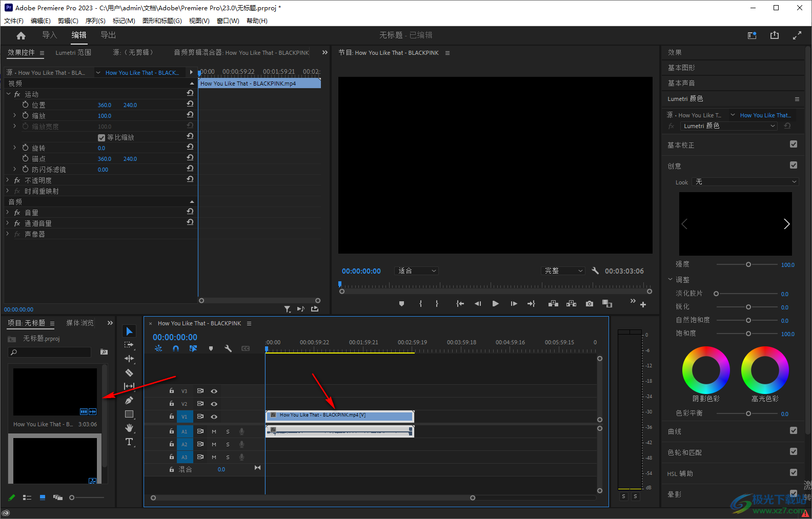The image size is (812, 519).
Task: Step forward one frame in program monitor
Action: coord(514,304)
